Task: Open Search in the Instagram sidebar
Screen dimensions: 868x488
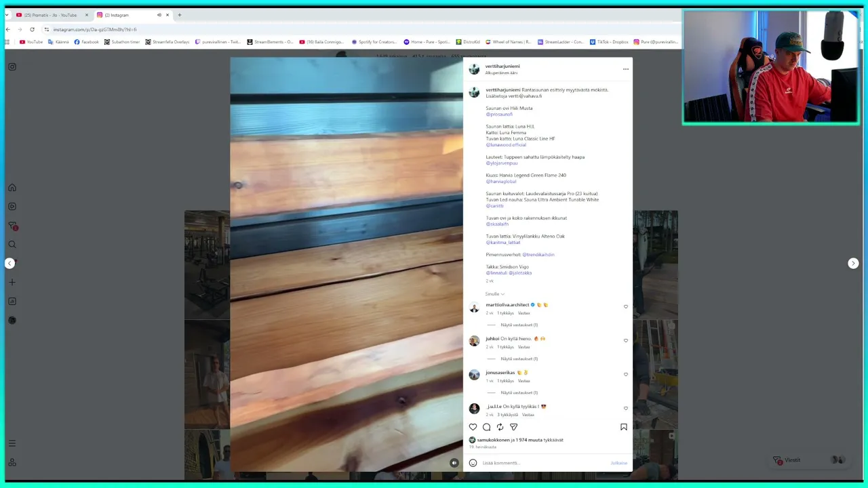Action: 12,245
